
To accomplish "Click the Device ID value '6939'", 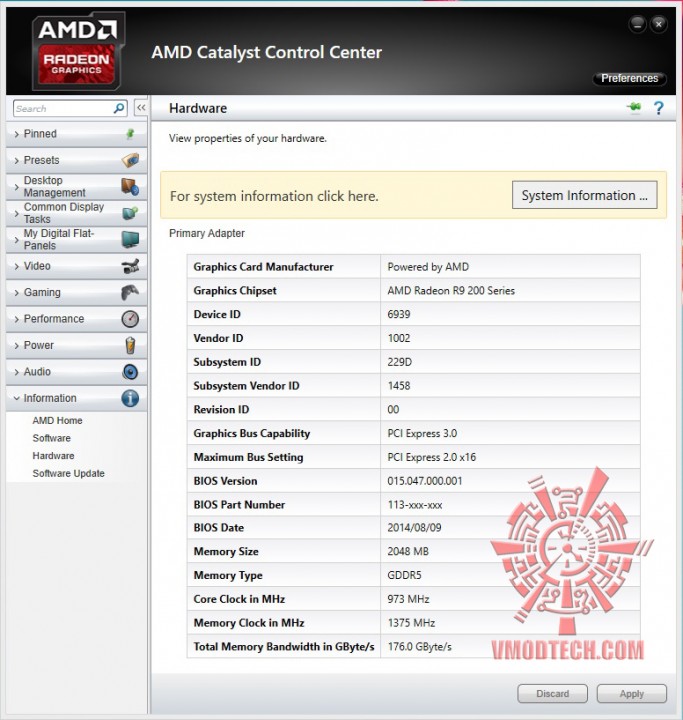I will pyautogui.click(x=399, y=315).
